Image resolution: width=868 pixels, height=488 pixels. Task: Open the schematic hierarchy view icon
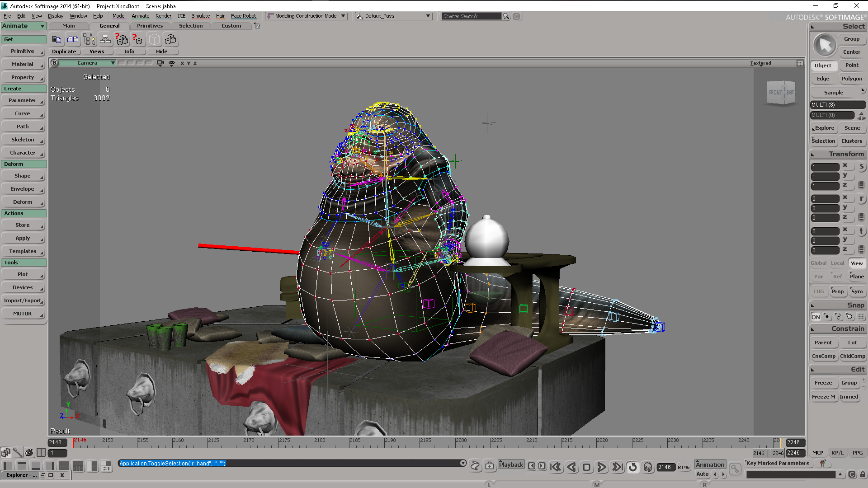[105, 40]
